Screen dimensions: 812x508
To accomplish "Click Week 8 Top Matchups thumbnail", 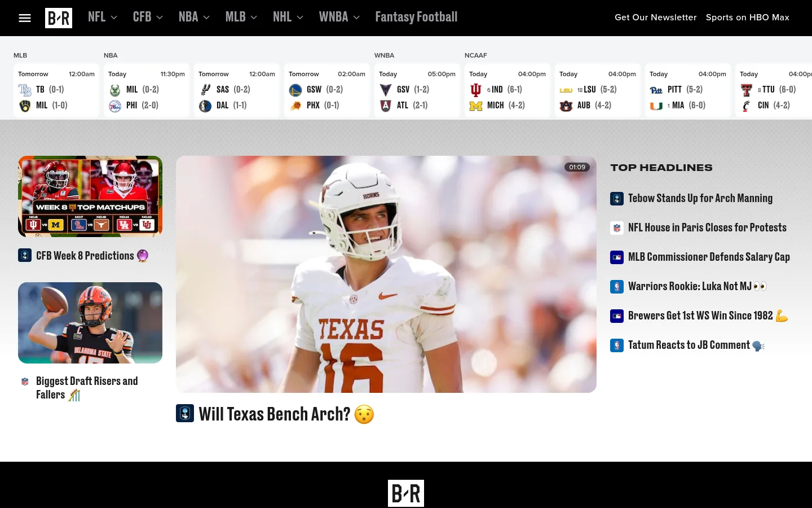I will [90, 196].
